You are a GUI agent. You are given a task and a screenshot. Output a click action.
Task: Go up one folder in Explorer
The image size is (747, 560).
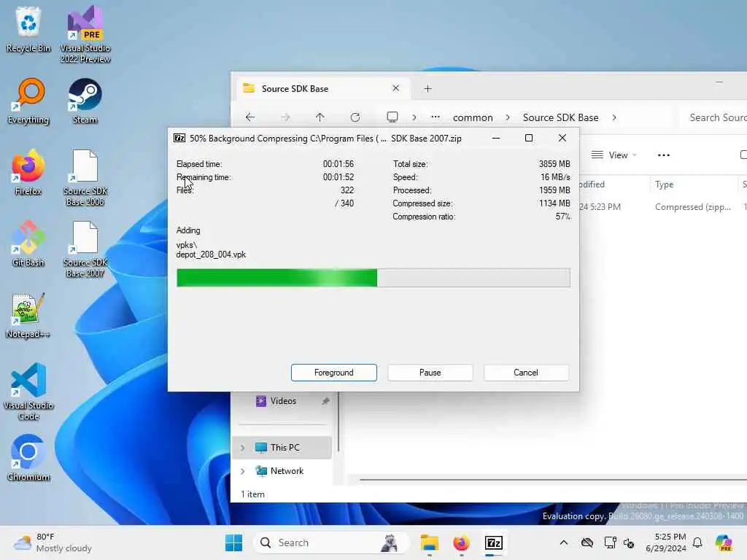[x=320, y=117]
